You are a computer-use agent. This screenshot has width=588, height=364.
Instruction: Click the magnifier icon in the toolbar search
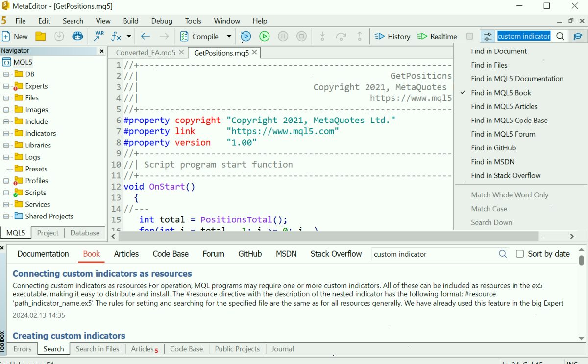(x=561, y=36)
